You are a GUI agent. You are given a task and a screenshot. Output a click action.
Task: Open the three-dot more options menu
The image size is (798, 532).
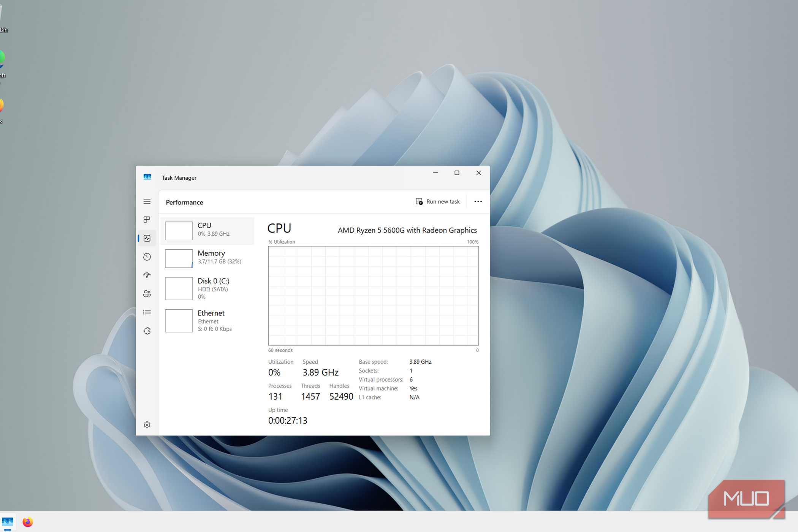tap(478, 201)
